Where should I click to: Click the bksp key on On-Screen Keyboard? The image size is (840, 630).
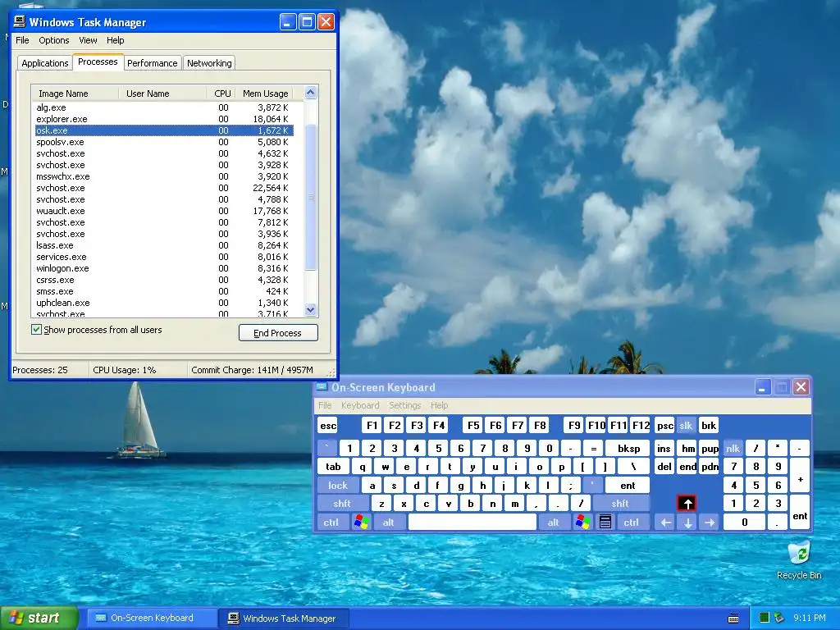628,449
